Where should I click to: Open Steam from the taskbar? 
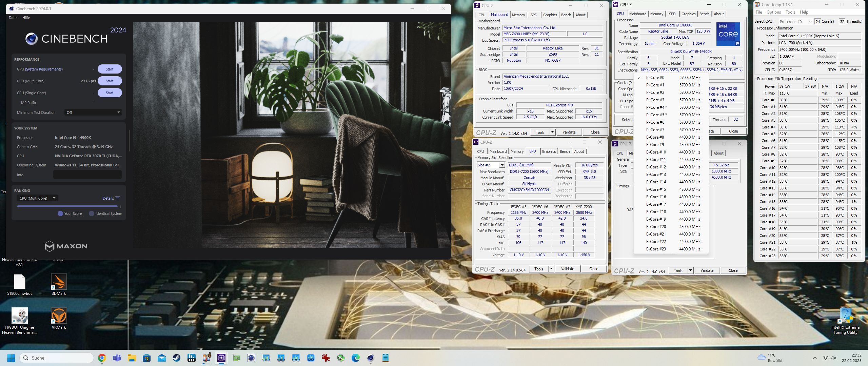tap(176, 358)
